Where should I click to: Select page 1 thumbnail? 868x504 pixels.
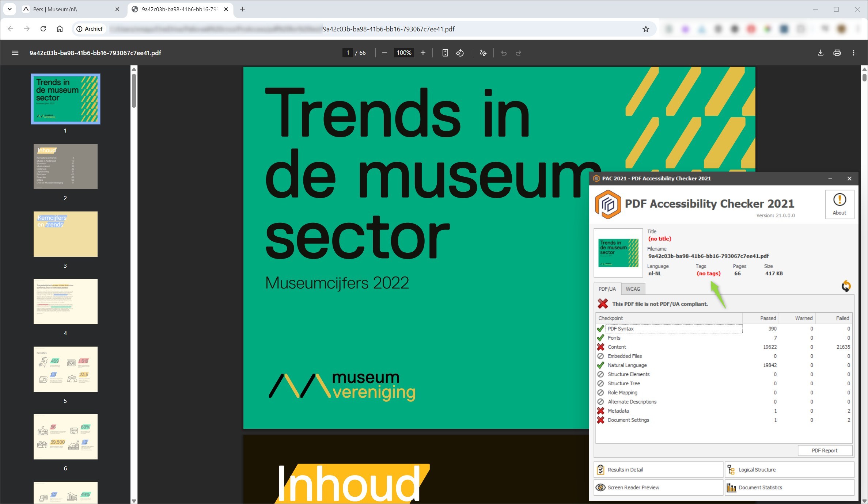pyautogui.click(x=65, y=99)
